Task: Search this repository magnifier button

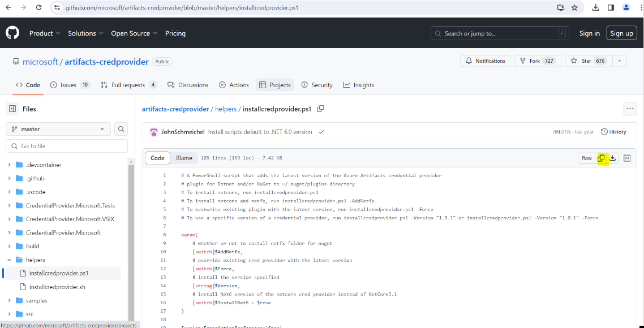Action: (121, 129)
